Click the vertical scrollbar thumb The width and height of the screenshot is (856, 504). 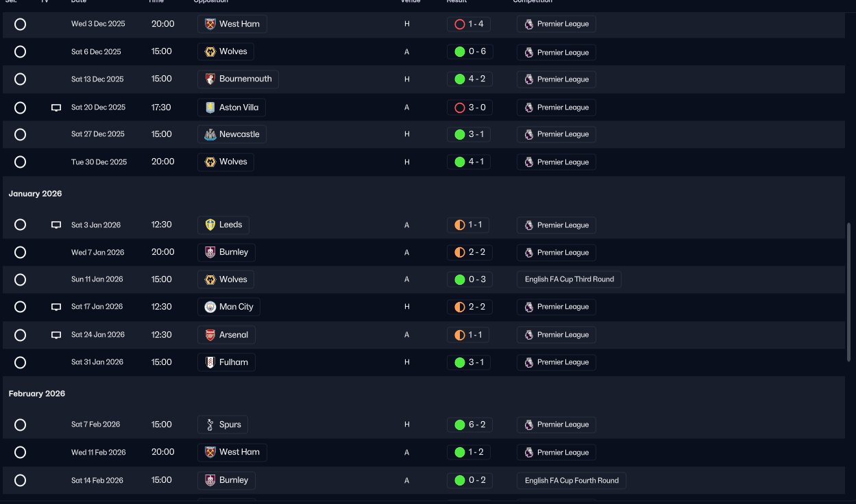[x=850, y=291]
